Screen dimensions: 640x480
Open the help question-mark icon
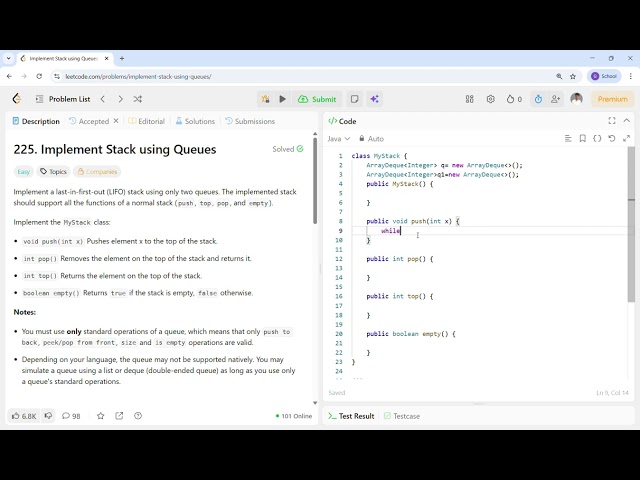click(x=138, y=416)
